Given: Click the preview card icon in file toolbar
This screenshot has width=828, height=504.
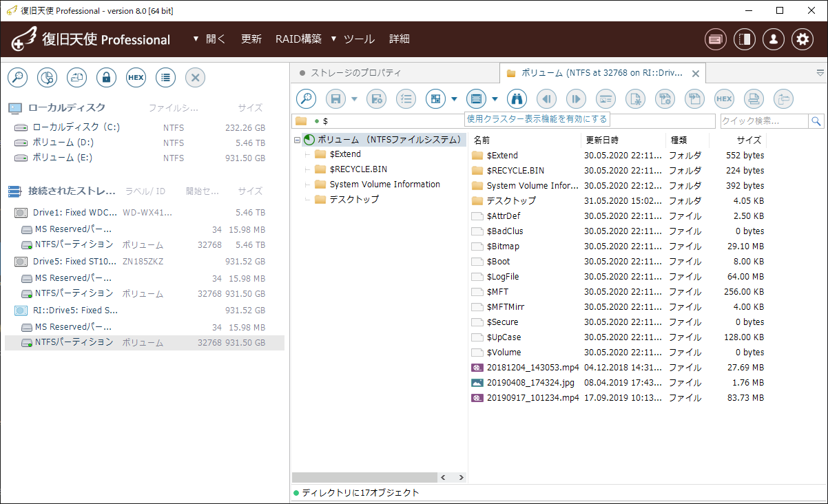Looking at the screenshot, I should point(606,98).
